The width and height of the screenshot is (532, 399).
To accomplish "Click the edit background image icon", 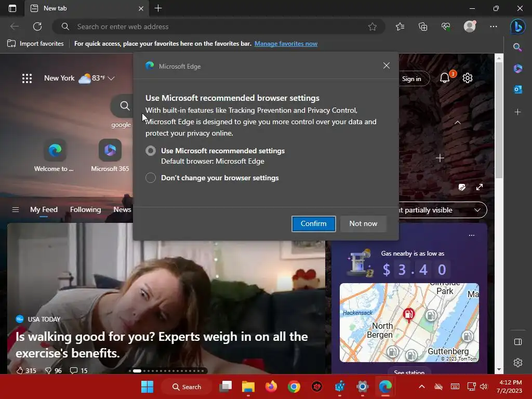I will 462,187.
